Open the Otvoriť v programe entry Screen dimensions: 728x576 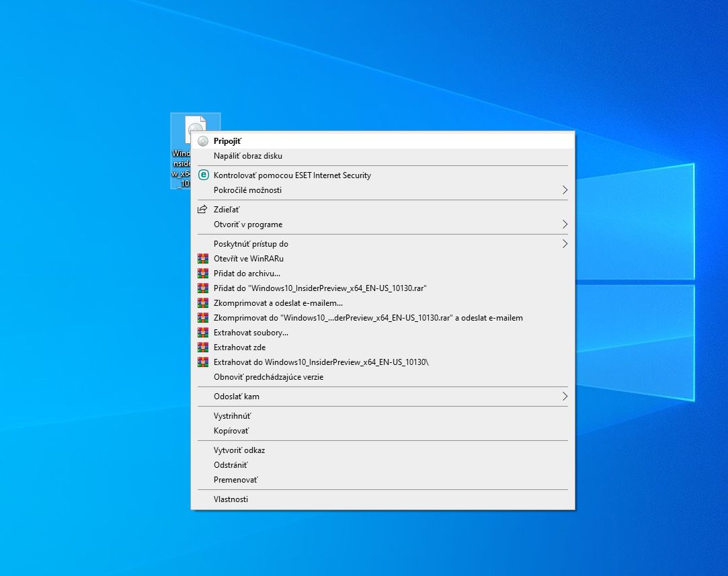coord(382,224)
